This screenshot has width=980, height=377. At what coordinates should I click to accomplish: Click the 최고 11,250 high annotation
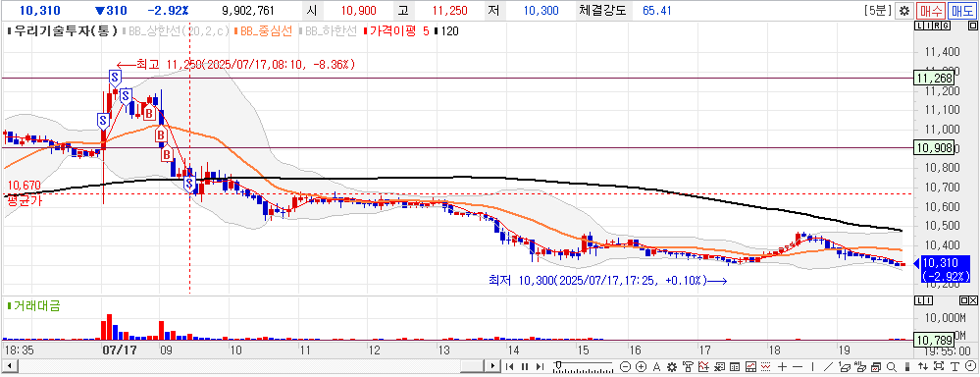click(x=236, y=64)
